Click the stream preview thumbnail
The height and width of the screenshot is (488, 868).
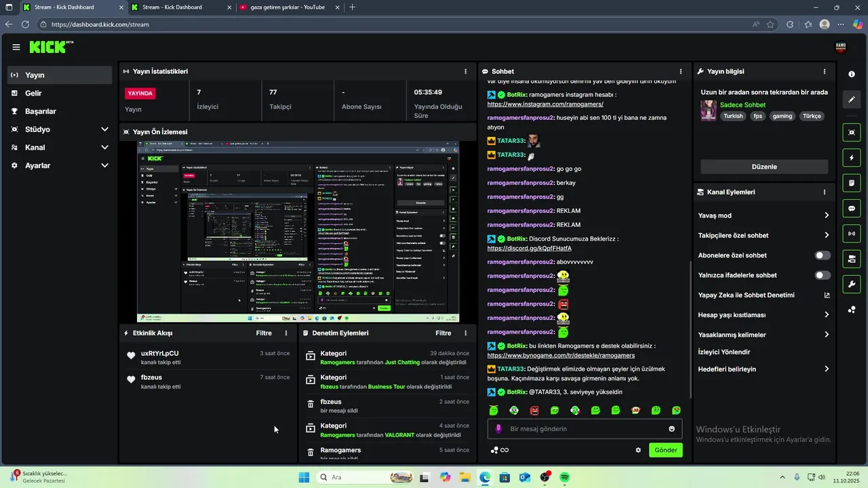point(298,232)
